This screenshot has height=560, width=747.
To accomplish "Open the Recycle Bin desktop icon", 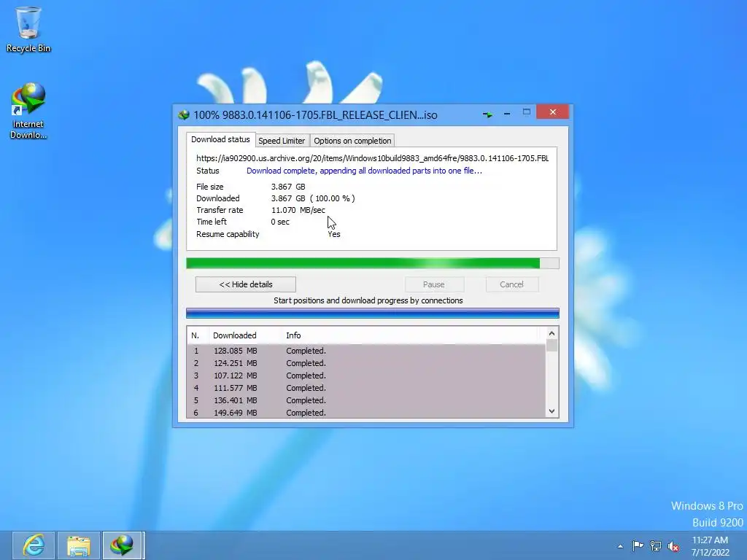I will coord(28,29).
